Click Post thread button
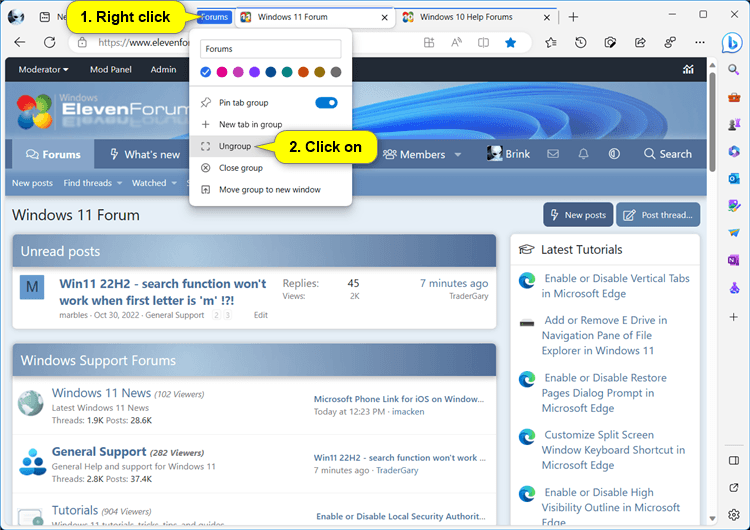The image size is (750, 530). pos(658,215)
